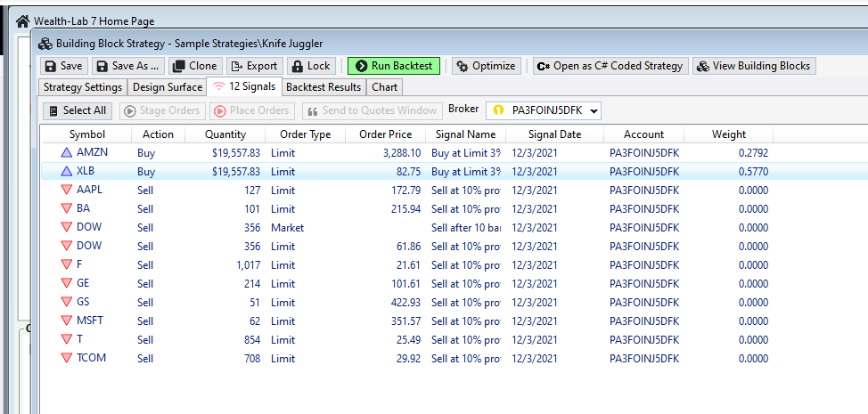Select the TCOM symbol text
Image resolution: width=868 pixels, height=414 pixels.
point(91,358)
